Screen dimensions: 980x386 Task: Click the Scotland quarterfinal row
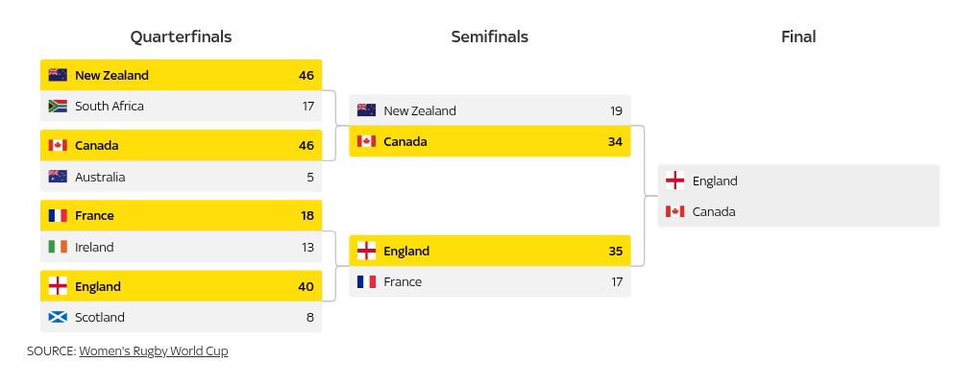181,317
